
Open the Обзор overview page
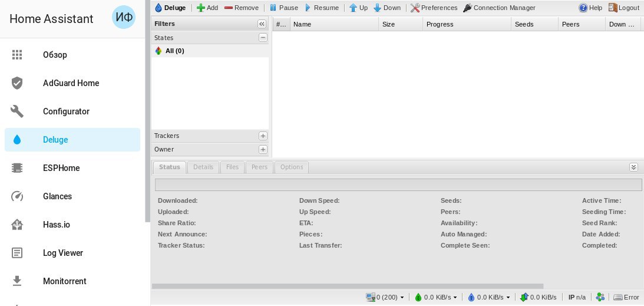pos(72,55)
